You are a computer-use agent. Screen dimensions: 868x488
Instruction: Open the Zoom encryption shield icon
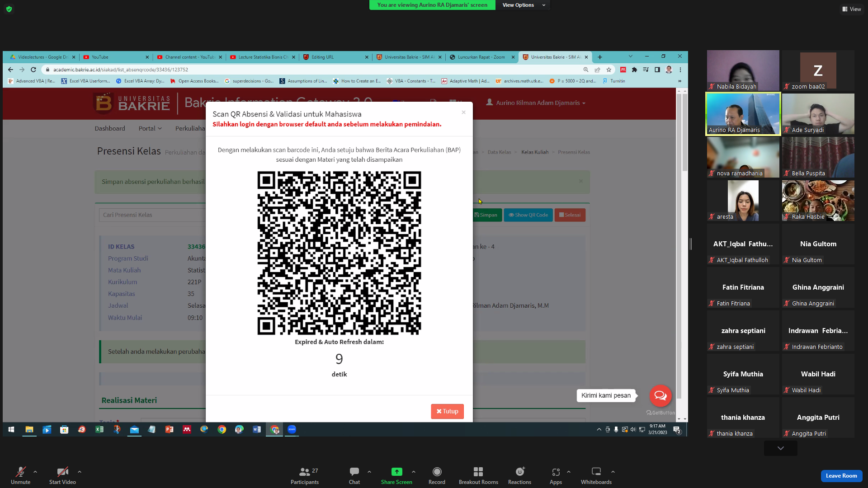pyautogui.click(x=9, y=9)
